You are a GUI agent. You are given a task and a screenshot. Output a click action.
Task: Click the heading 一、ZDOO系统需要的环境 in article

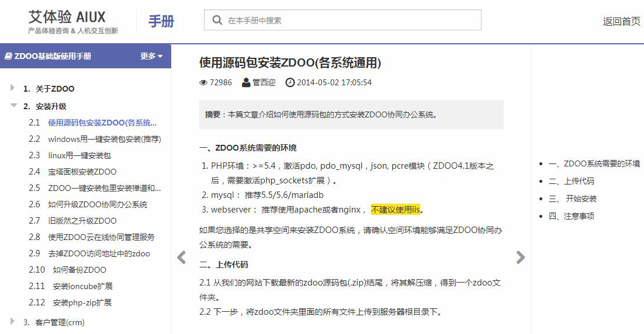248,148
